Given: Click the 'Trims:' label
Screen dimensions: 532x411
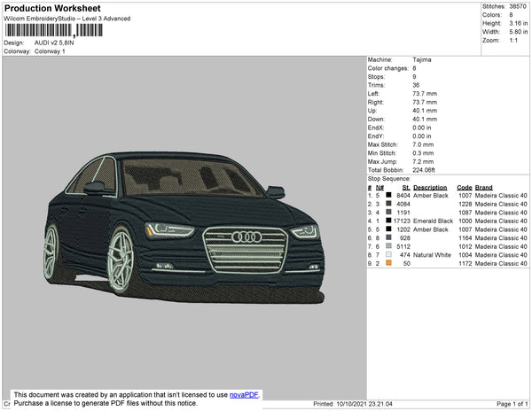Looking at the screenshot, I should tap(376, 85).
